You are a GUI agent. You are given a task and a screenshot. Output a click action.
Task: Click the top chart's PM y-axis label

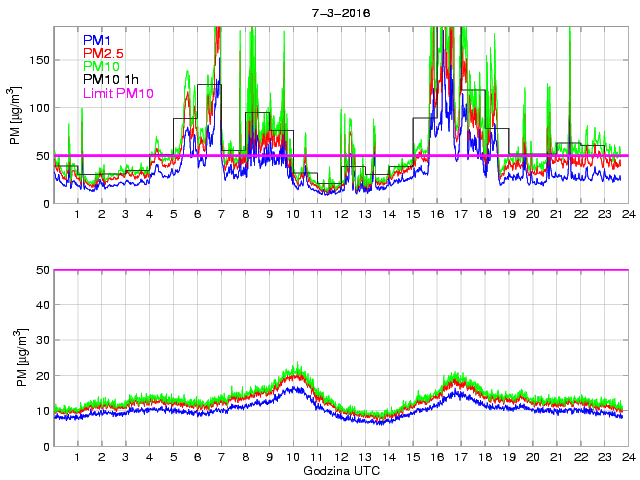click(15, 116)
